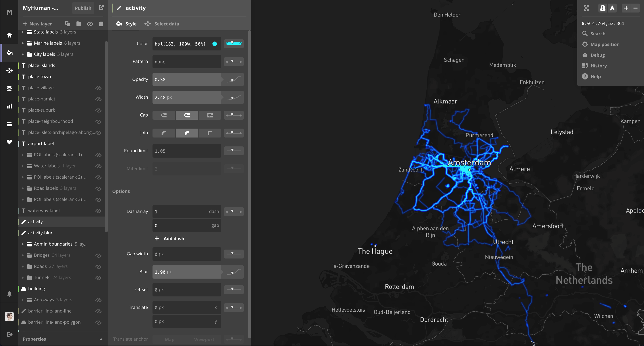Click the duplicate layer icon

point(67,24)
